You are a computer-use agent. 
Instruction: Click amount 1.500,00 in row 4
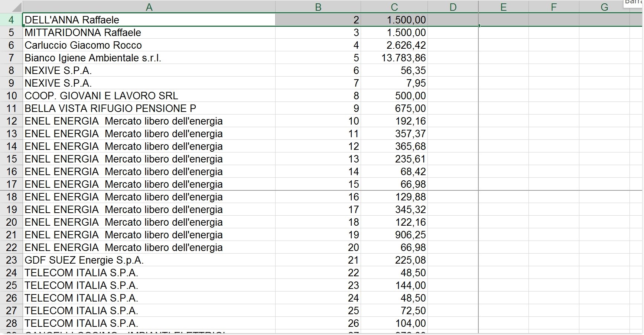pos(394,20)
